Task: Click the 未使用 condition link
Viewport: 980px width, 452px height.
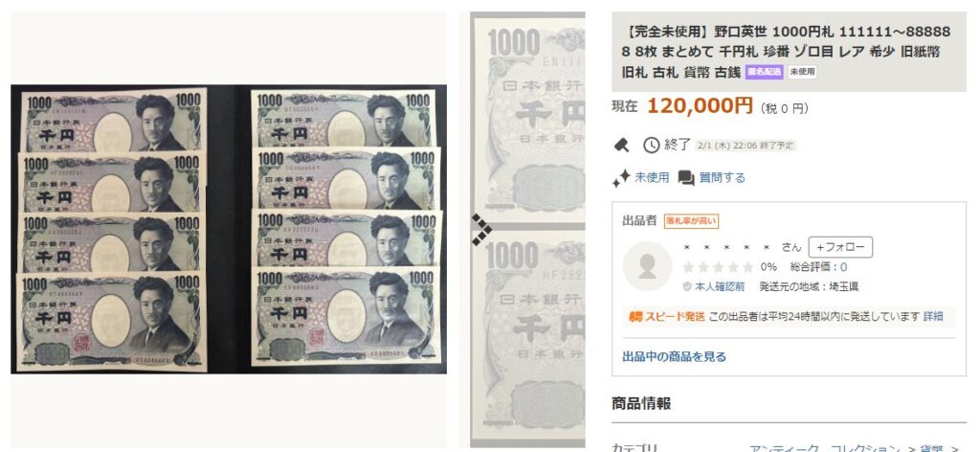Action: [652, 178]
